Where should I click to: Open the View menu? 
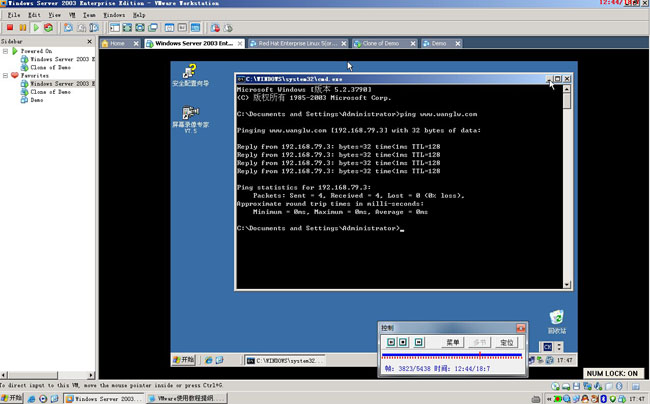pos(55,15)
